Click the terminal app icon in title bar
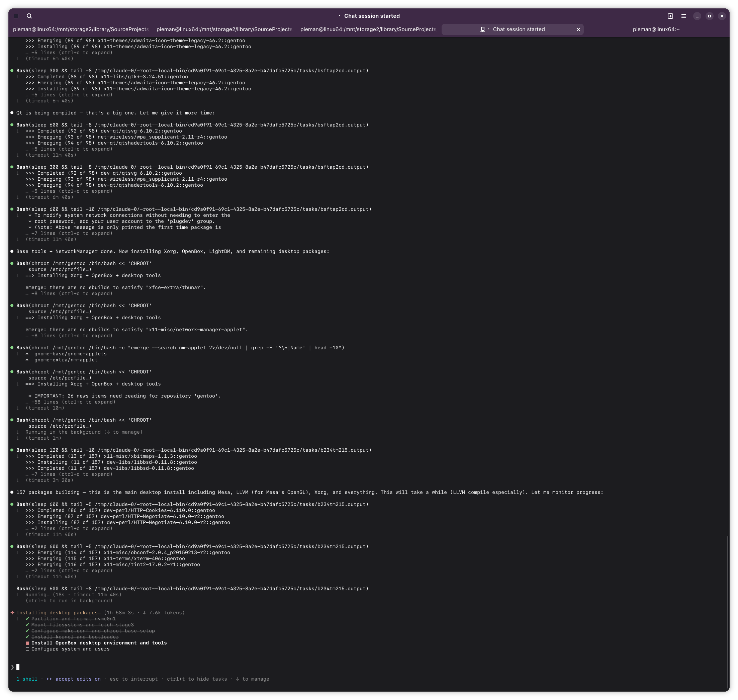Viewport: 738px width, 700px height. pyautogui.click(x=16, y=16)
